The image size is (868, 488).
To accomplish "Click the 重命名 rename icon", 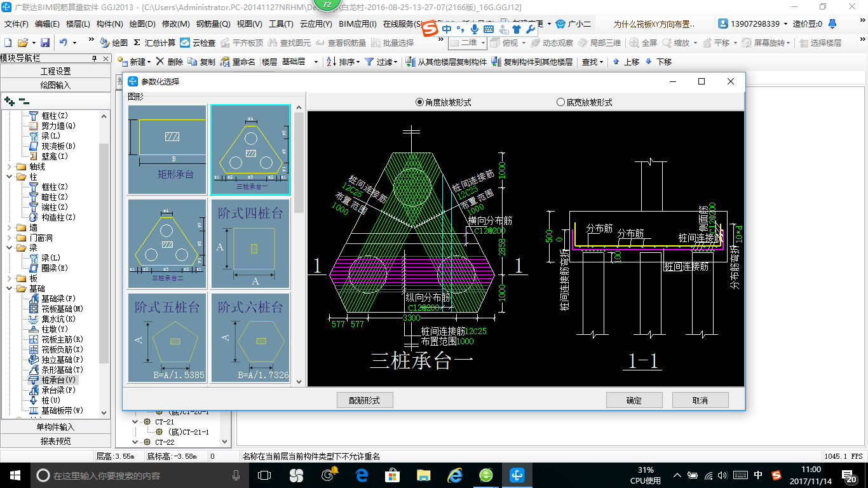I will (x=226, y=62).
